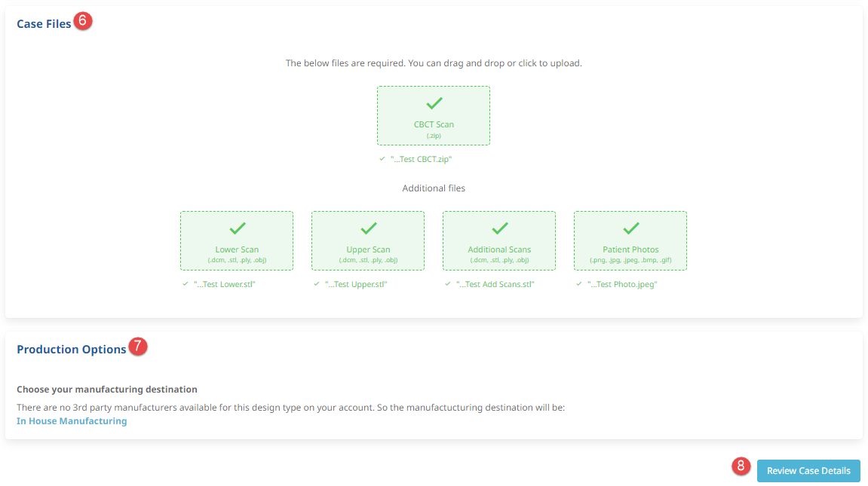Click the green checkmark in CBCT Scan box
Viewport: 868px width, 486px height.
point(434,103)
